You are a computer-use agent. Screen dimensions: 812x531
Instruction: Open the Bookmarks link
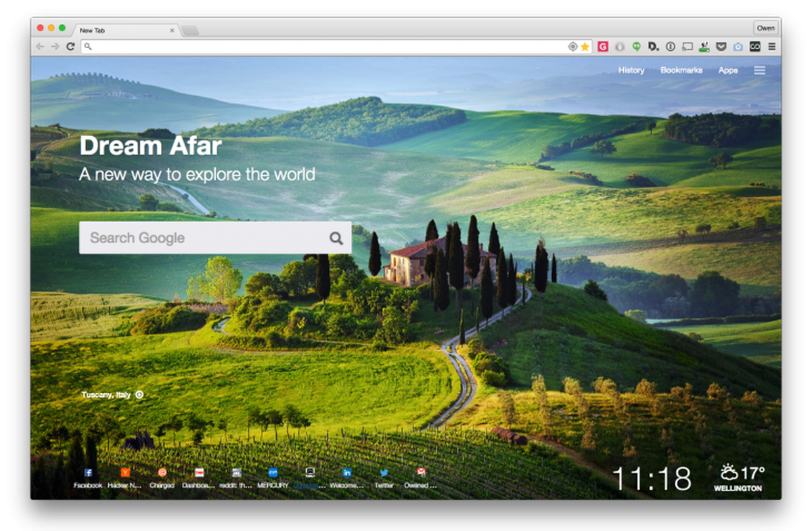click(x=681, y=70)
